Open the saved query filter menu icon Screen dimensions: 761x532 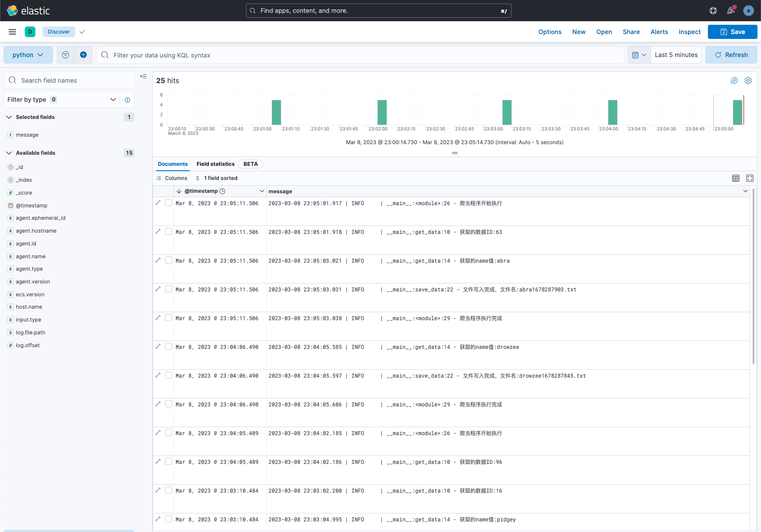click(x=65, y=55)
